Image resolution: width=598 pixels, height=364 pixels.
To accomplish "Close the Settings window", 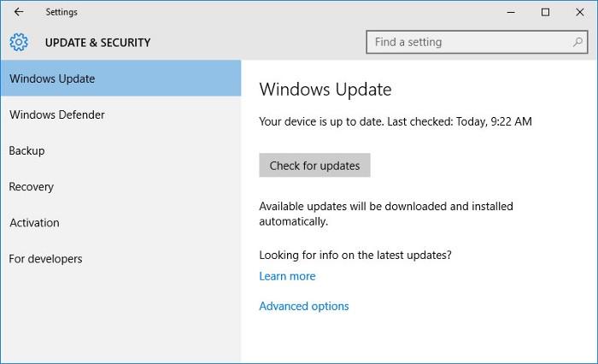I will (x=580, y=12).
